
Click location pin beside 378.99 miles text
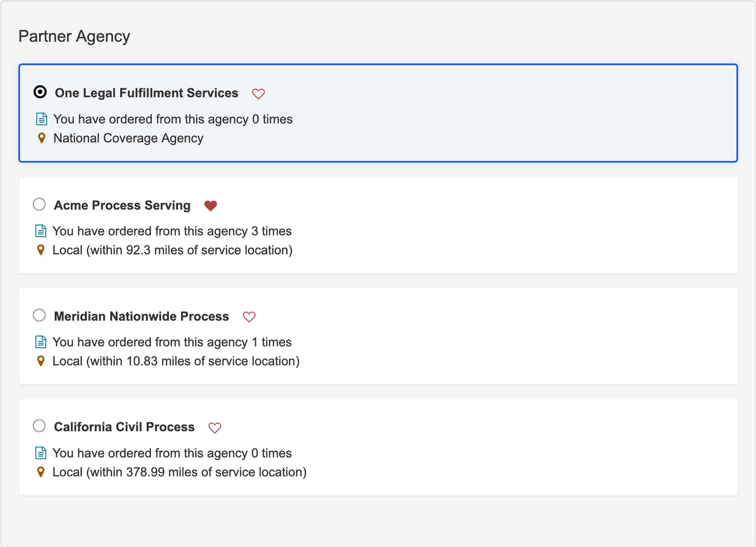[x=41, y=472]
